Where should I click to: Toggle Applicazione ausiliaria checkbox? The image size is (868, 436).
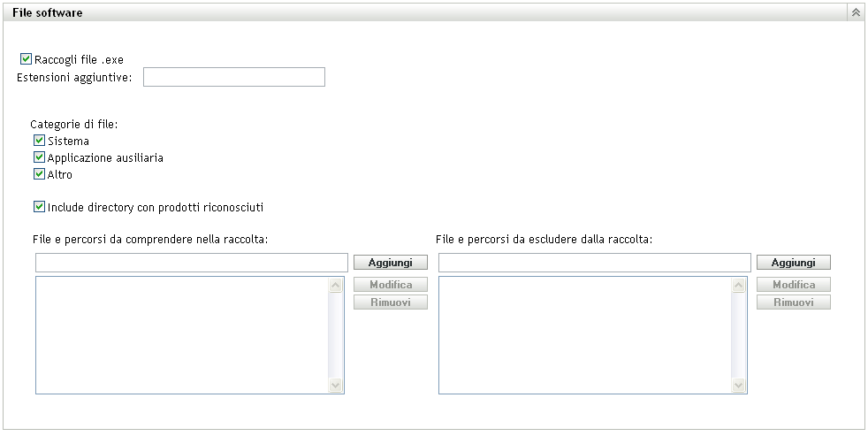click(39, 157)
